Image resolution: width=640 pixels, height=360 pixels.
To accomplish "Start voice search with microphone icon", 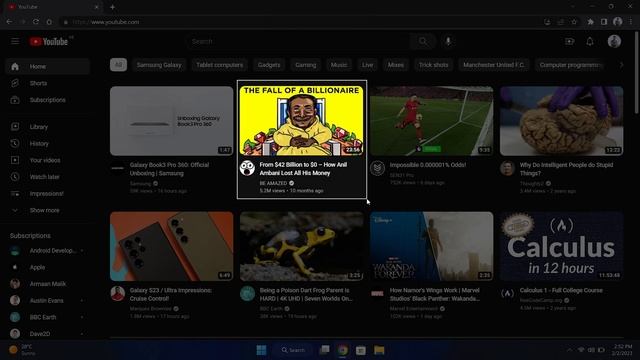I will coord(448,41).
